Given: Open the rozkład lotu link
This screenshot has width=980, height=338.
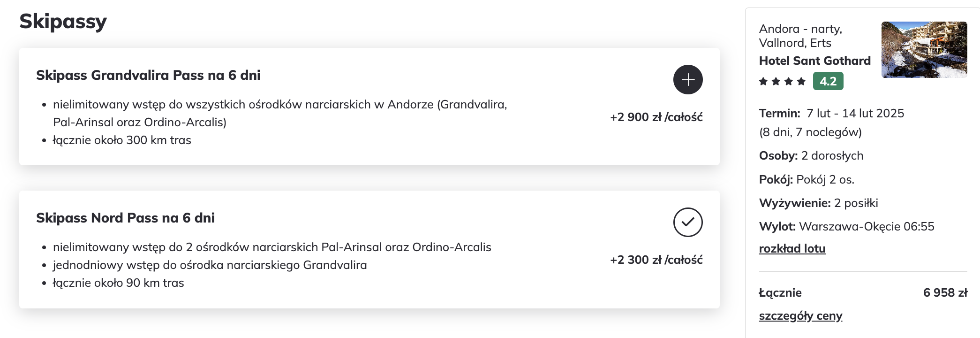Looking at the screenshot, I should point(792,248).
